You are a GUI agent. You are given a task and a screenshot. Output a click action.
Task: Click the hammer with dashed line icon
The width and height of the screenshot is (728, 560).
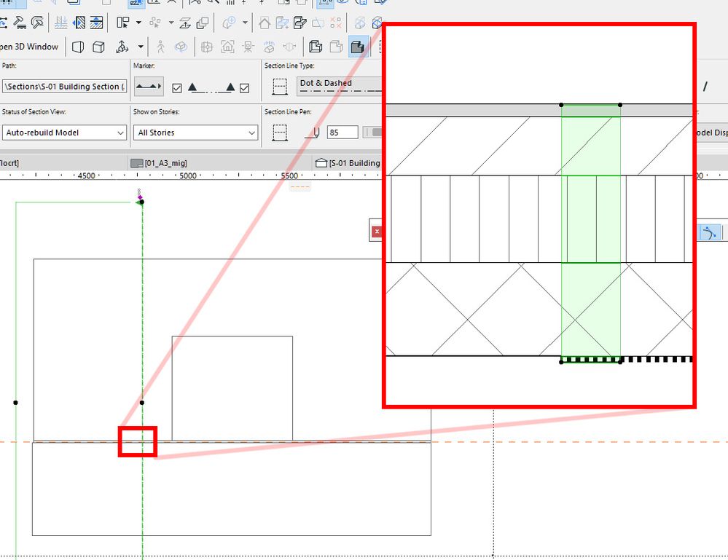20,23
